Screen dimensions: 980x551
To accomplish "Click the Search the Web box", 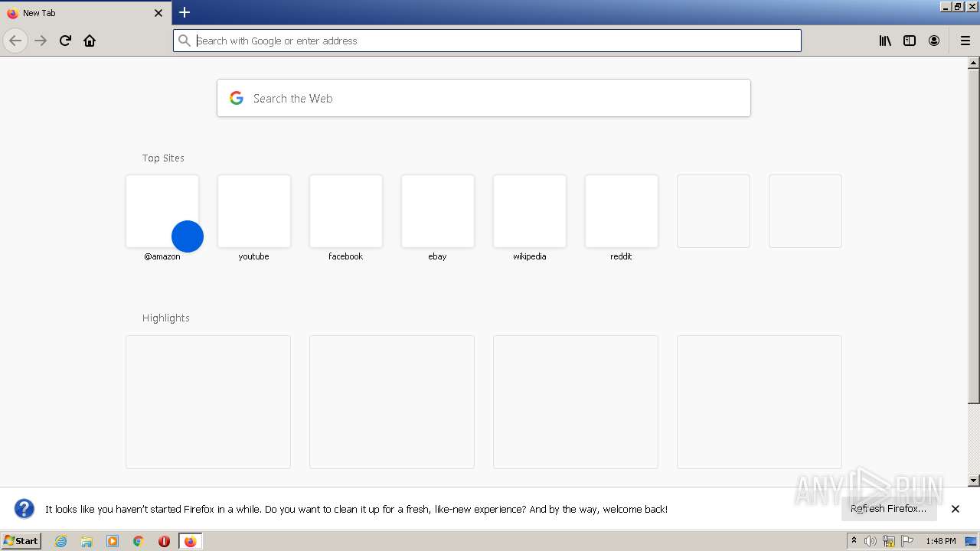I will pos(484,98).
